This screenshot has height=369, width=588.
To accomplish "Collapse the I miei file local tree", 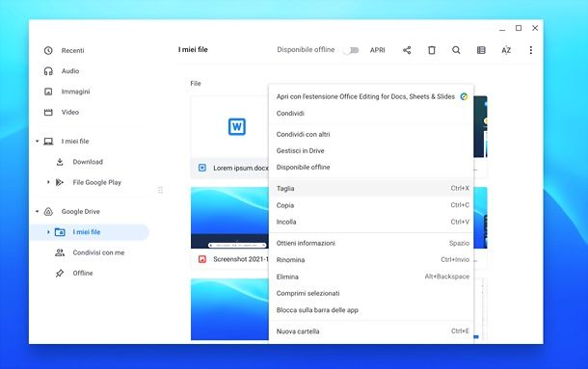I will click(38, 141).
